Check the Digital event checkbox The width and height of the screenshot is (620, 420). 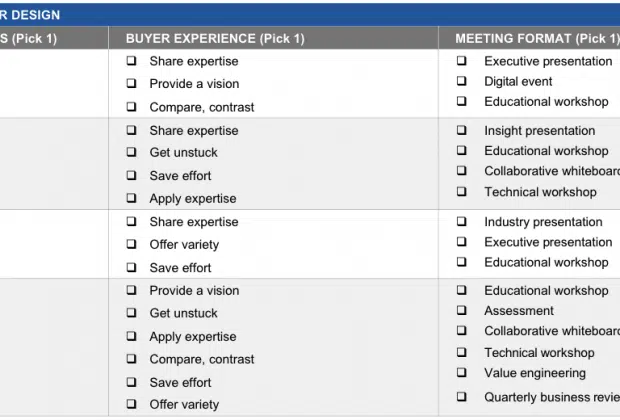tap(461, 81)
